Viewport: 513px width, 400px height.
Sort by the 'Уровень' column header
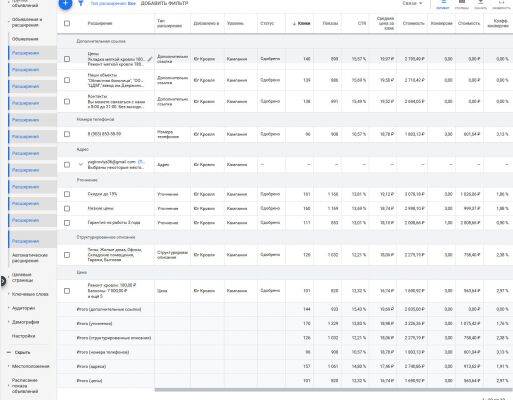[235, 23]
